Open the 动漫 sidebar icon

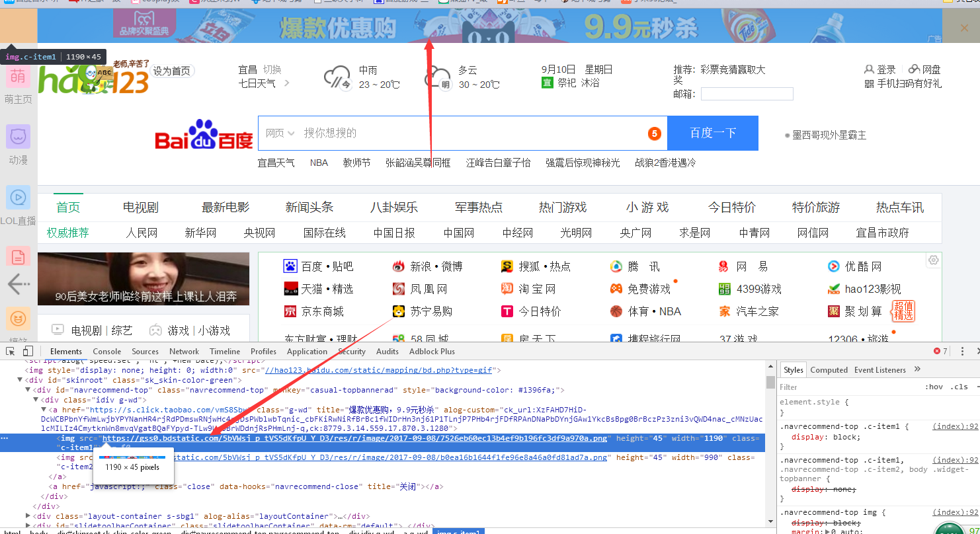point(18,137)
